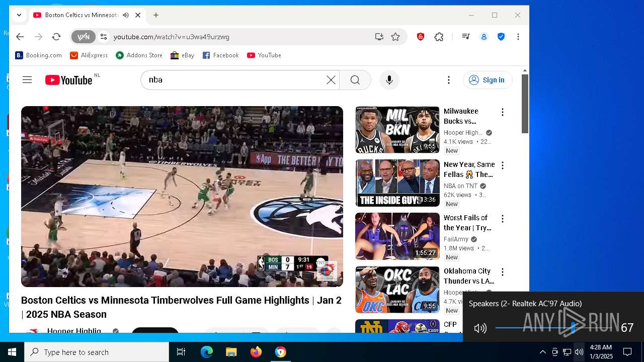This screenshot has width=644, height=362.
Task: Mute the tab using speaker icon
Action: pos(125,15)
